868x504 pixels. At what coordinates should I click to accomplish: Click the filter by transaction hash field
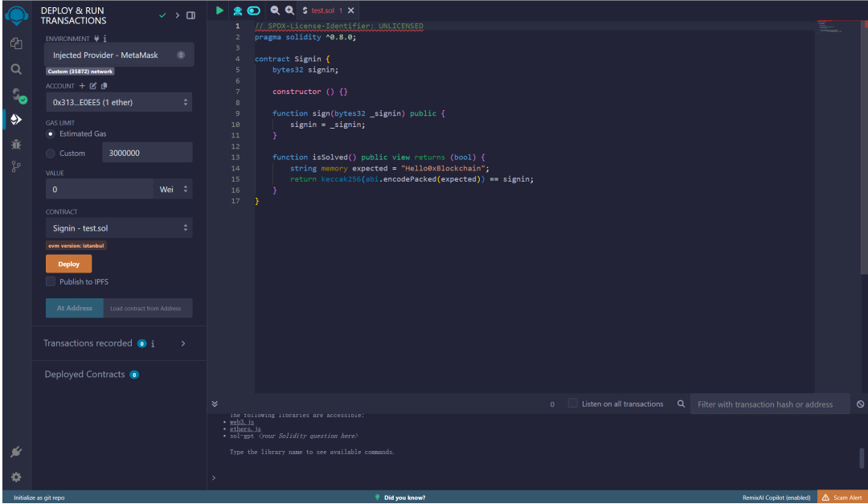[x=770, y=404]
